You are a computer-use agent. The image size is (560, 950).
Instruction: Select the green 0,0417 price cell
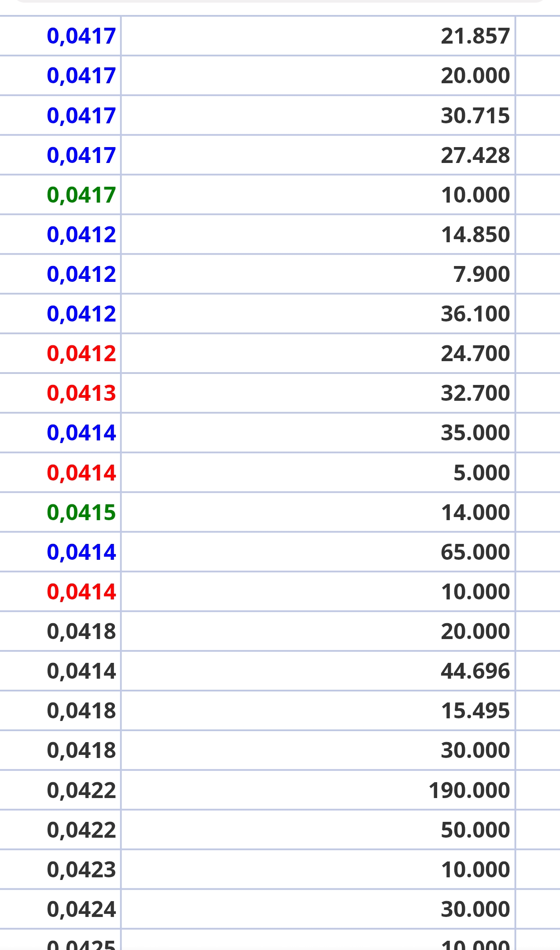60,195
